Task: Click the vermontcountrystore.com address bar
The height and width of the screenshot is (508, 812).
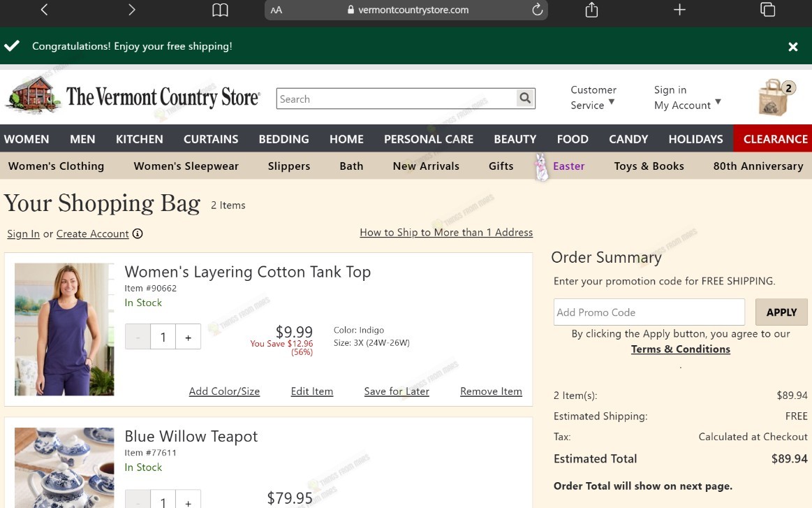Action: [406, 10]
